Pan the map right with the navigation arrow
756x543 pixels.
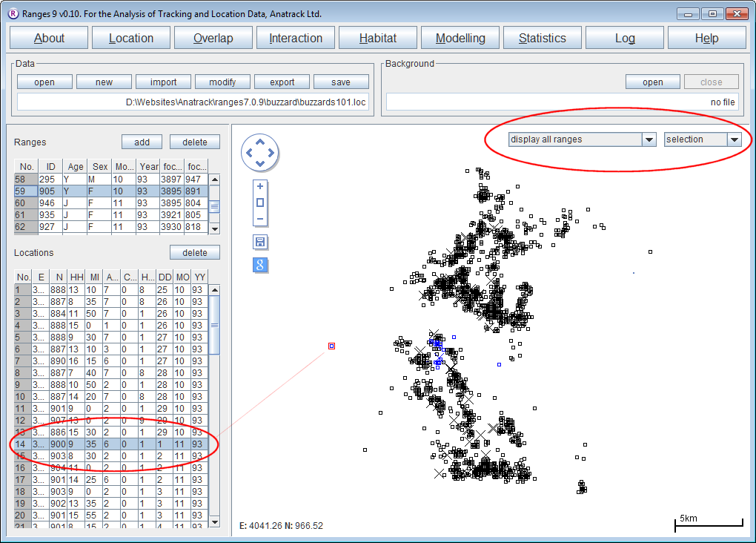tap(271, 154)
